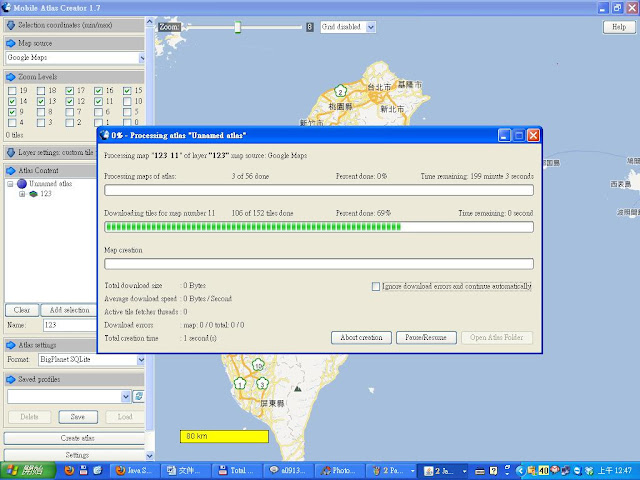The width and height of the screenshot is (640, 480).
Task: Click the Atlas Content panel arrow icon
Action: coord(11,171)
